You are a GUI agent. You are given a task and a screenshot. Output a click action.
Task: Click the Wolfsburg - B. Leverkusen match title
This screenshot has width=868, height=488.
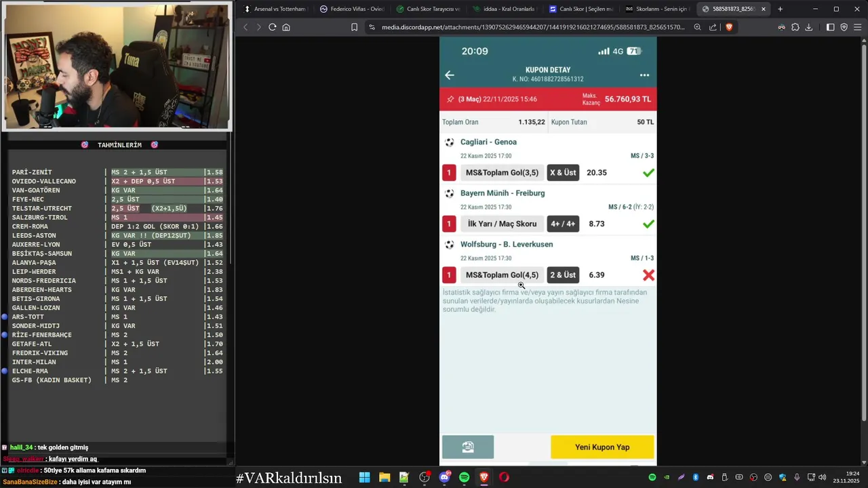click(x=507, y=244)
